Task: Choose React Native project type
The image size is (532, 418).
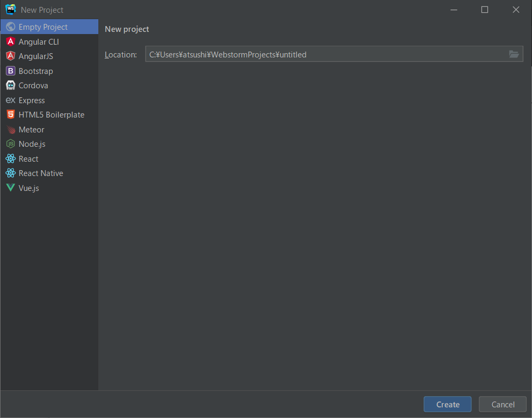Action: point(49,173)
